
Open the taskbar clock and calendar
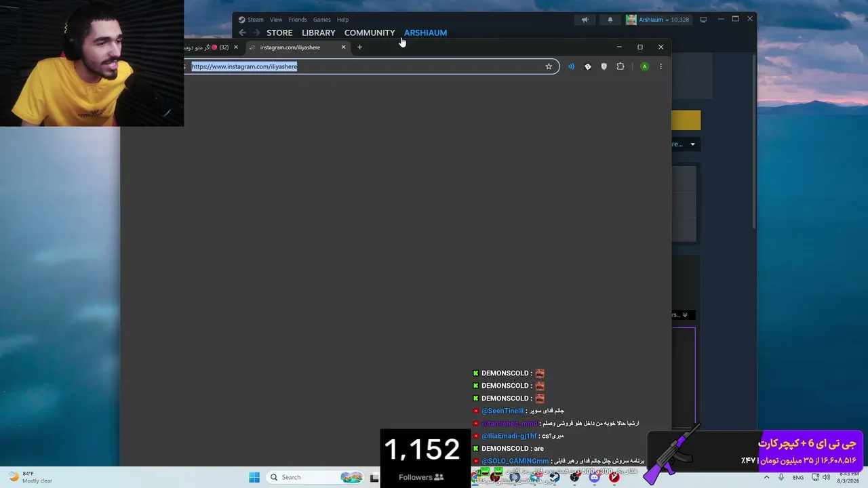pyautogui.click(x=848, y=477)
